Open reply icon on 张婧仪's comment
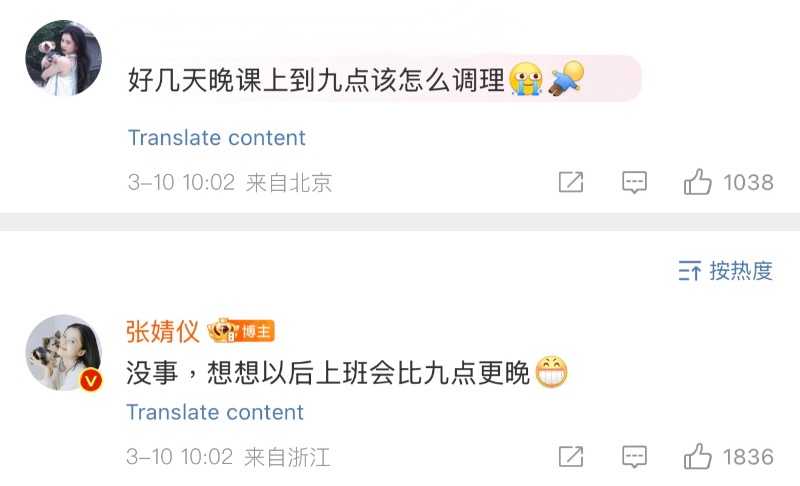The width and height of the screenshot is (800, 486). pos(634,456)
